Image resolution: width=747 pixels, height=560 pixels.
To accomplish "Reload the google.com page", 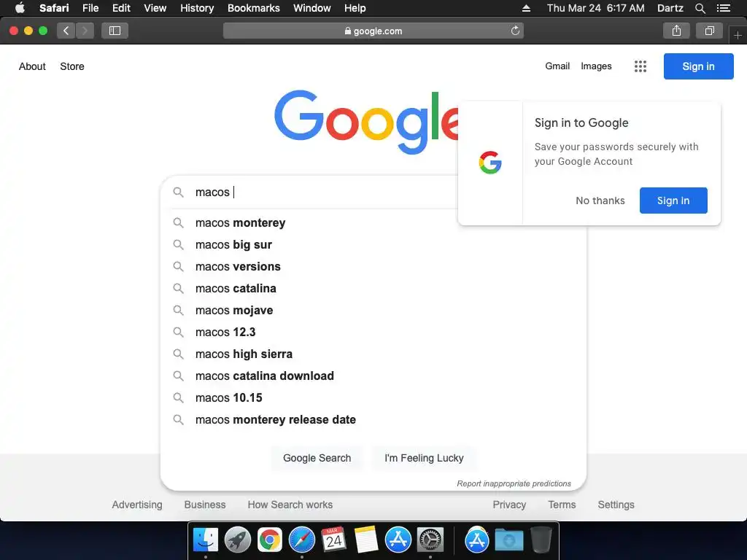I will tap(515, 31).
